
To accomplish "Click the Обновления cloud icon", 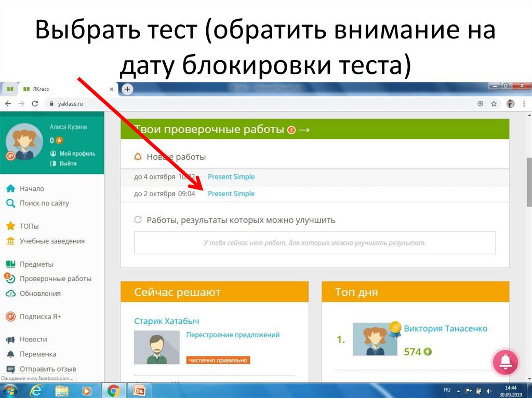I will (x=11, y=293).
